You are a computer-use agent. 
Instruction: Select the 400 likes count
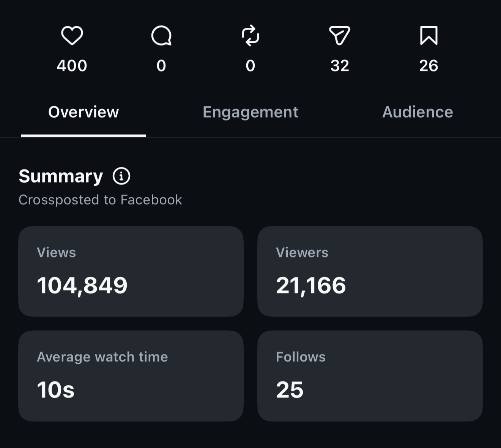point(72,66)
